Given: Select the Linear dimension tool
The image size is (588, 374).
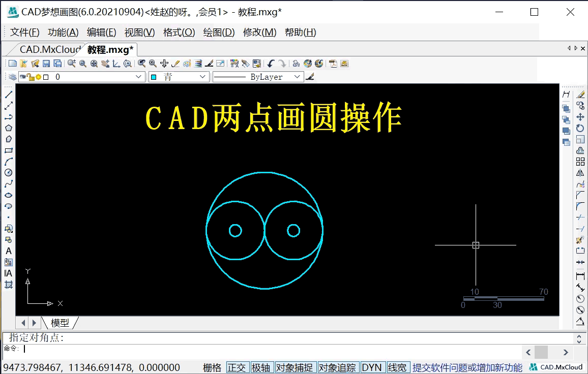Looking at the screenshot, I should (580, 276).
